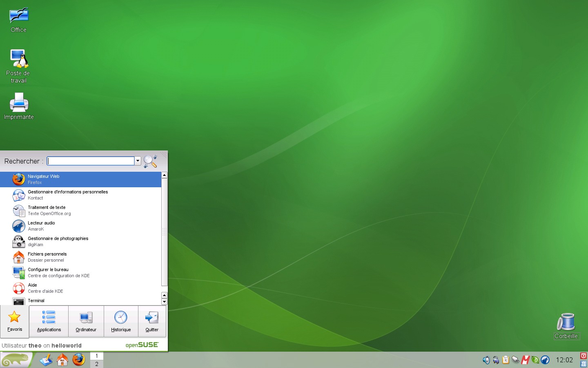Open the Imprimante desktop icon

[19, 106]
